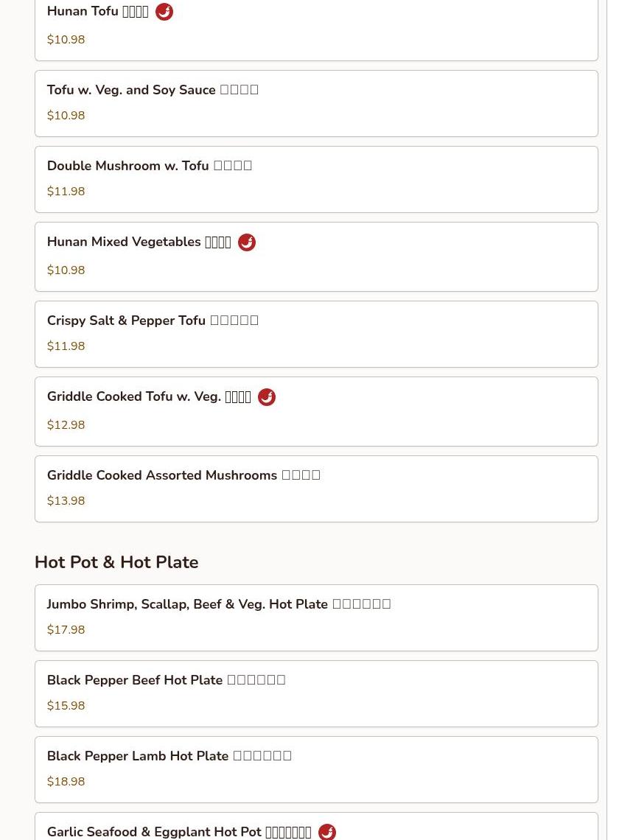Select Crispy Salt & Pepper Tofu
The width and height of the screenshot is (622, 840).
(x=315, y=334)
